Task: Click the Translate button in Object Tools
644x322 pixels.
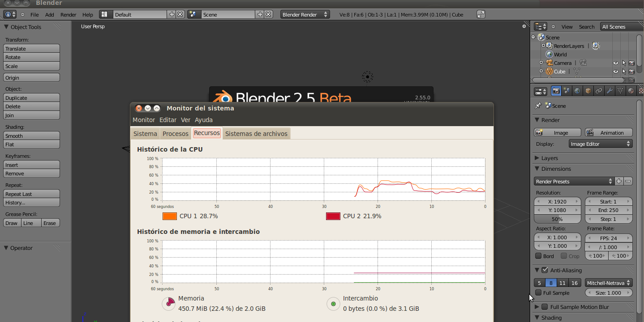Action: pyautogui.click(x=31, y=49)
